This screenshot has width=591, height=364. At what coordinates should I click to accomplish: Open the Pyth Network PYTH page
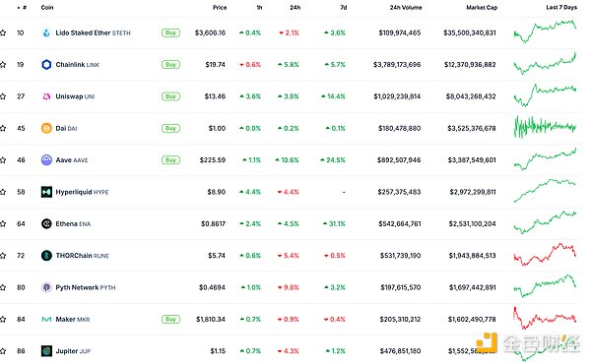point(86,287)
